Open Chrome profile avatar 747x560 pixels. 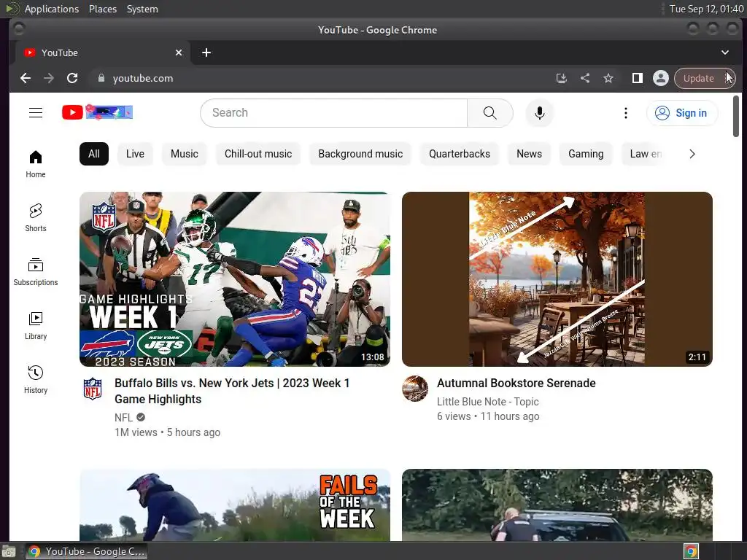coord(660,78)
